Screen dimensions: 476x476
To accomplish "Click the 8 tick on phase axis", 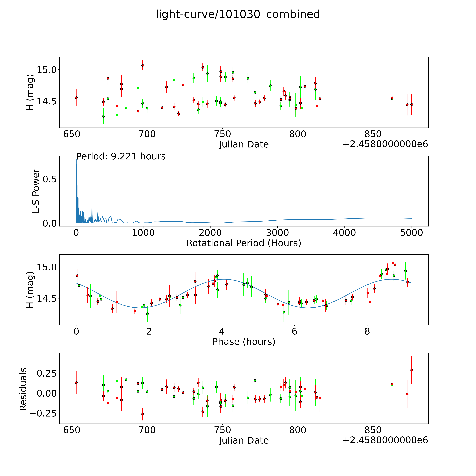I will click(367, 331).
